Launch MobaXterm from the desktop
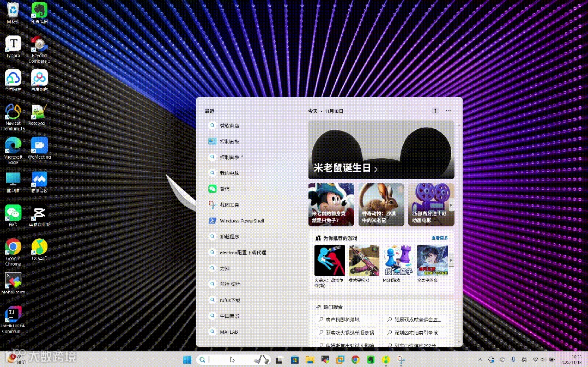The height and width of the screenshot is (367, 588). (x=13, y=283)
